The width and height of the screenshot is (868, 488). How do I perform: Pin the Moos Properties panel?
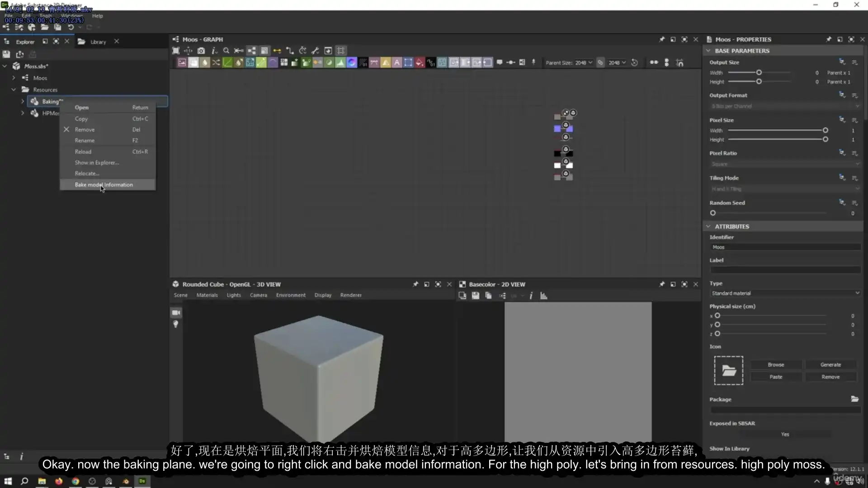pyautogui.click(x=829, y=39)
